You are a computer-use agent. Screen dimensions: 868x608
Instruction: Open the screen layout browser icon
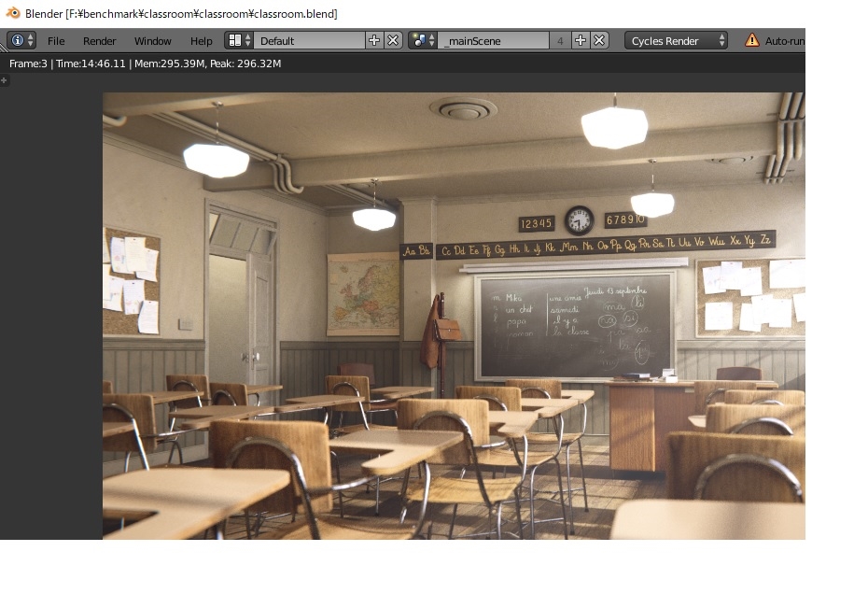pyautogui.click(x=239, y=40)
